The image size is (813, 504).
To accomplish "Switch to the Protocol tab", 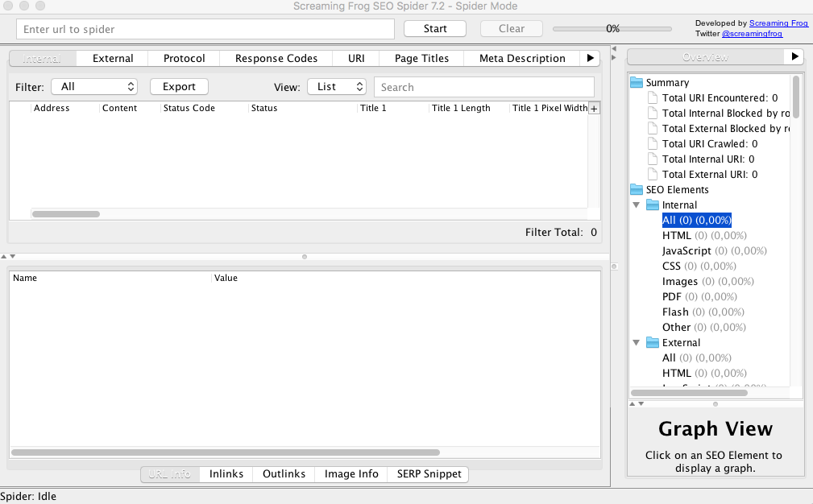I will pos(184,59).
